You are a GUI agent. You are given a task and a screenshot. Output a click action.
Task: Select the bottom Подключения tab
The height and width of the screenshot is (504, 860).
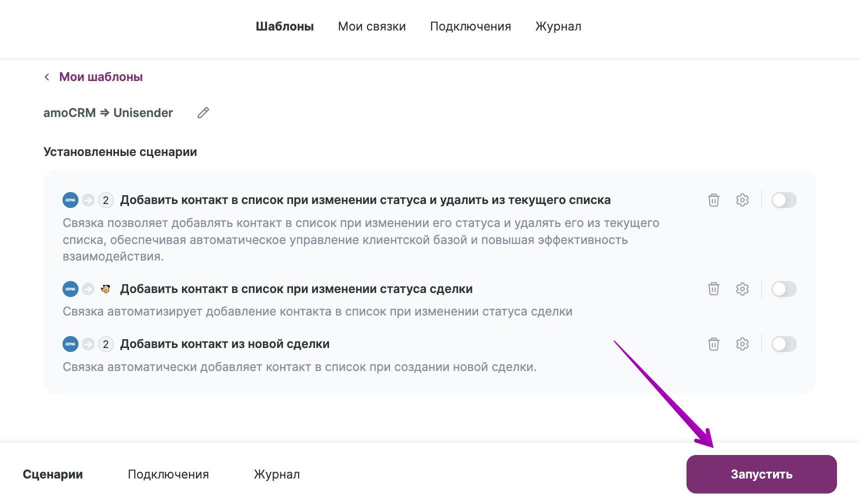click(x=168, y=474)
